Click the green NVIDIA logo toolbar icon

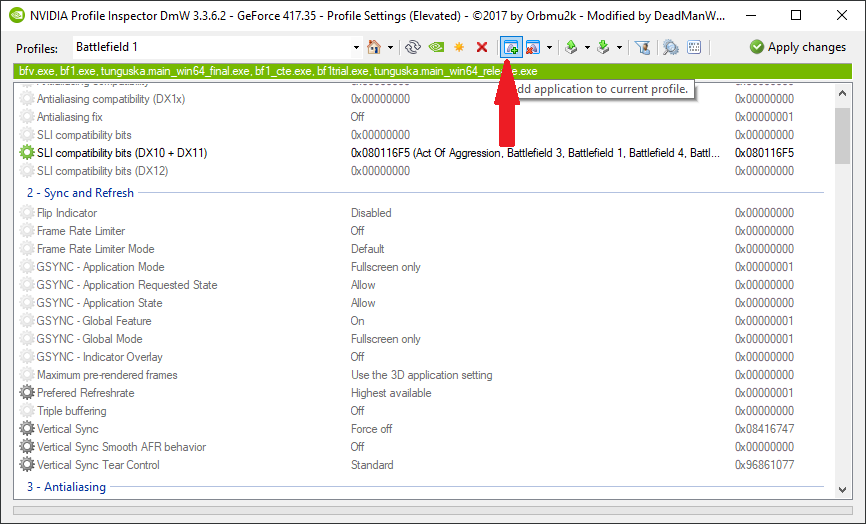coord(436,47)
